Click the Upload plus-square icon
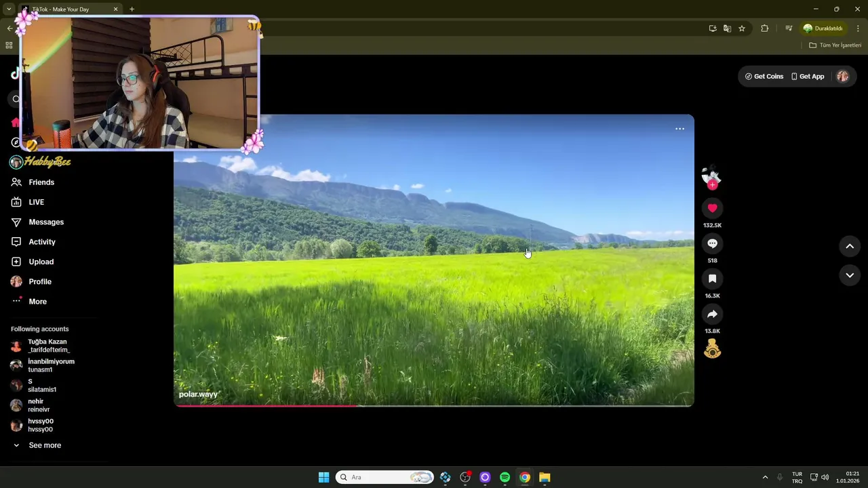Image resolution: width=868 pixels, height=488 pixels. point(16,262)
